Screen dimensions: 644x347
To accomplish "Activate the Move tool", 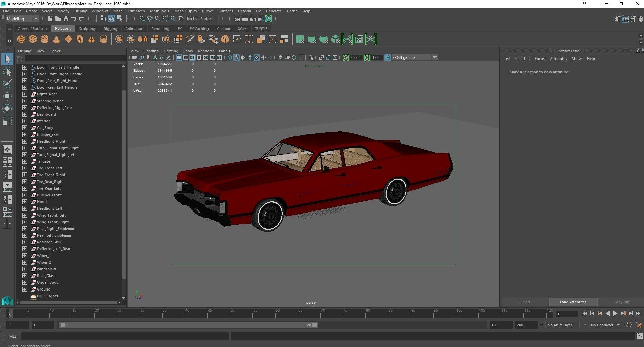I will [7, 96].
